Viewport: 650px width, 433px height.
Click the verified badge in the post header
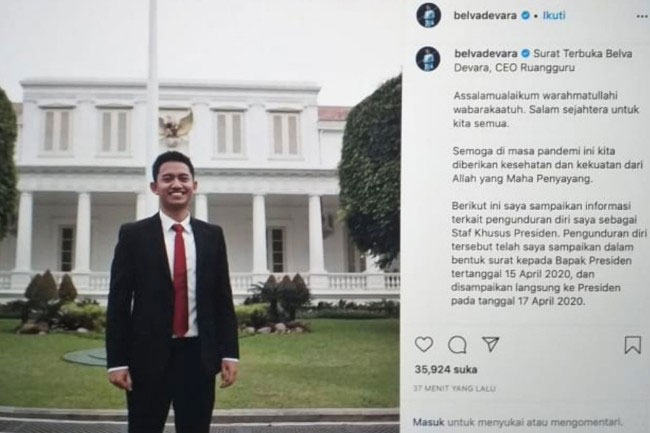pos(525,16)
